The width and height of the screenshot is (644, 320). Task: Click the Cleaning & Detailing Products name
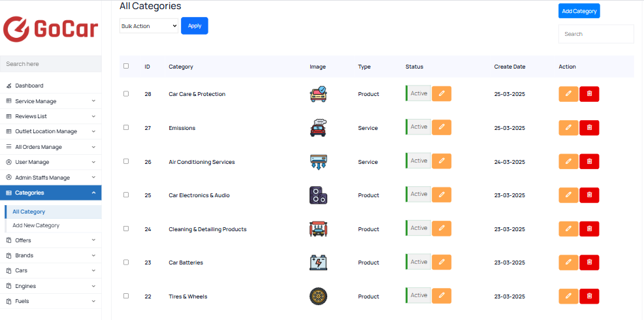[x=208, y=229]
